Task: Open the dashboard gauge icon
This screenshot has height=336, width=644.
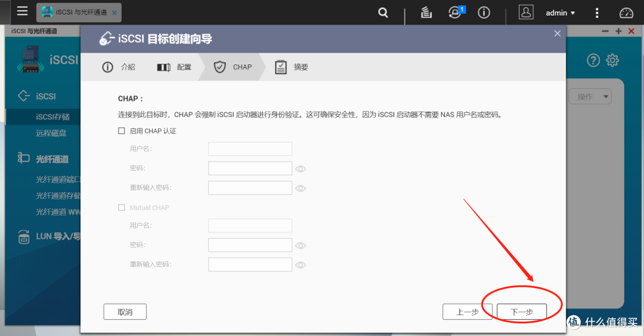Action: pos(626,13)
